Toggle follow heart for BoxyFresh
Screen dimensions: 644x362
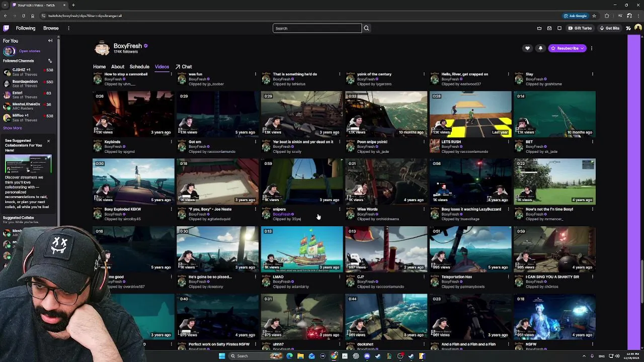[527, 48]
